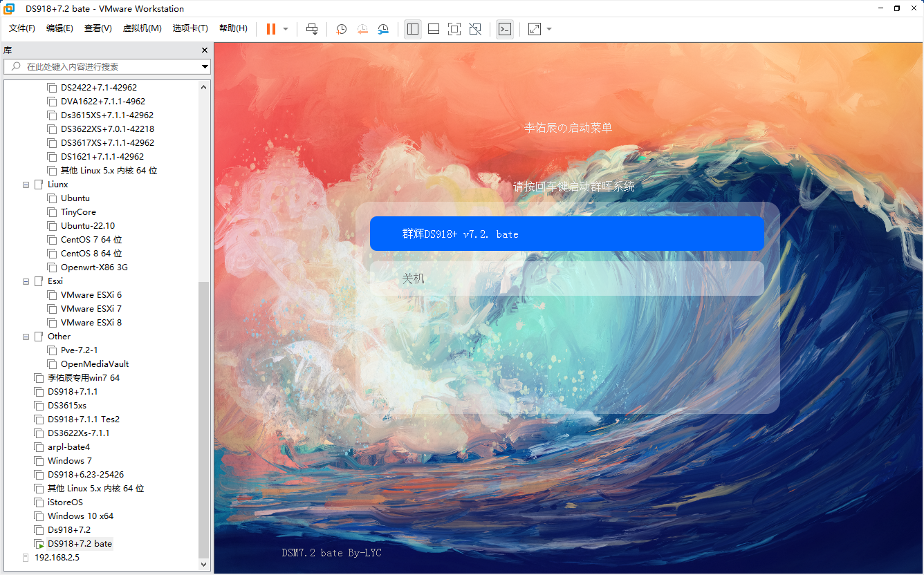Screen dimensions: 924x575
Task: Select Openwrt-X86 3G virtual machine
Action: [x=94, y=267]
